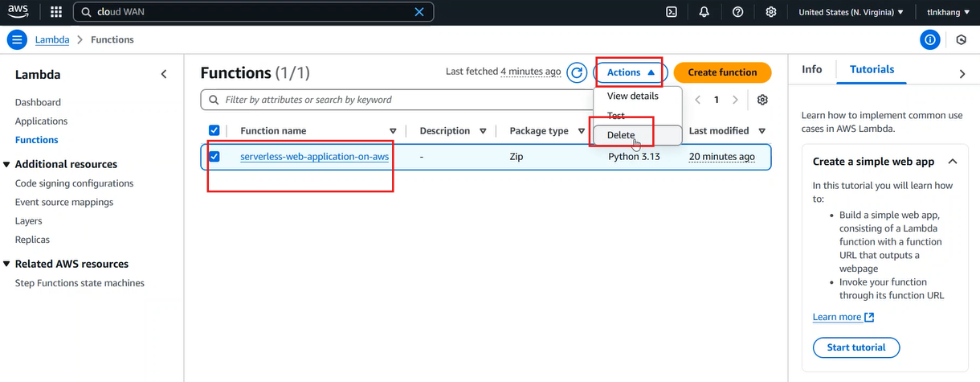
Task: Open Learn more external link
Action: 843,317
